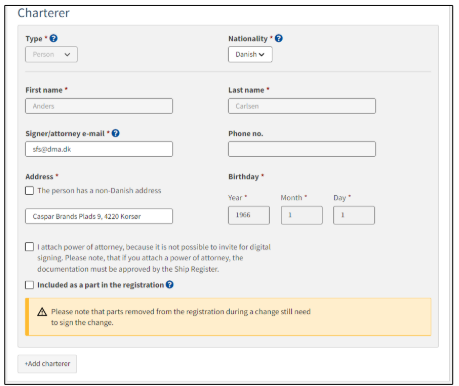
Task: Open the help icon next to Type
Action: (53, 38)
